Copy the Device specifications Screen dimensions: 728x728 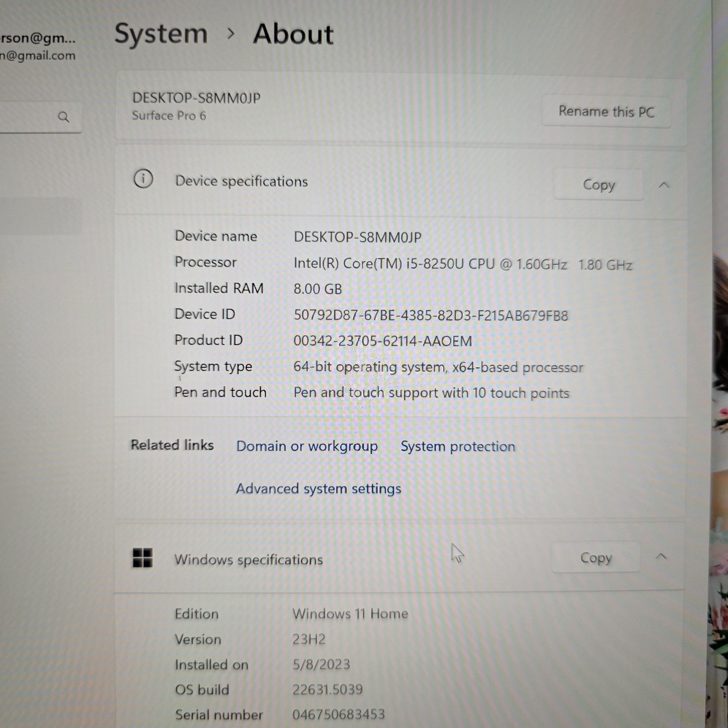(x=598, y=185)
